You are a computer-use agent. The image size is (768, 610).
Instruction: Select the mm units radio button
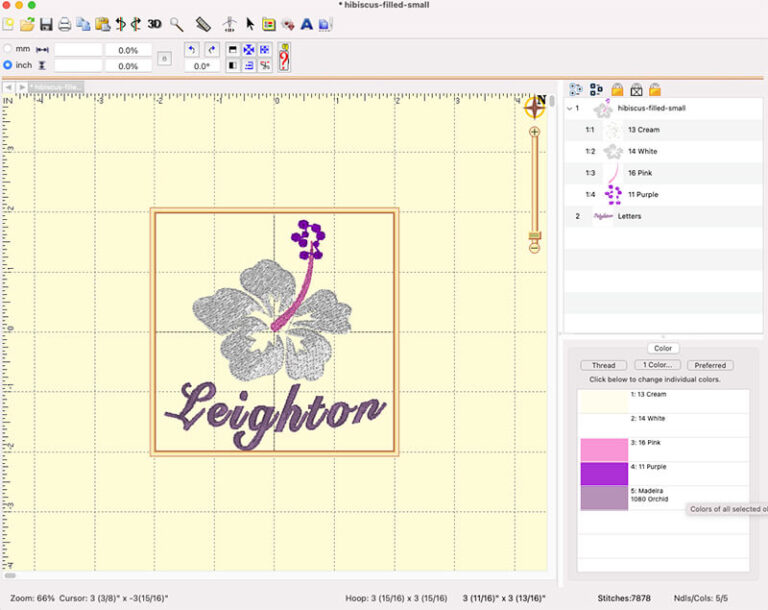(x=9, y=49)
